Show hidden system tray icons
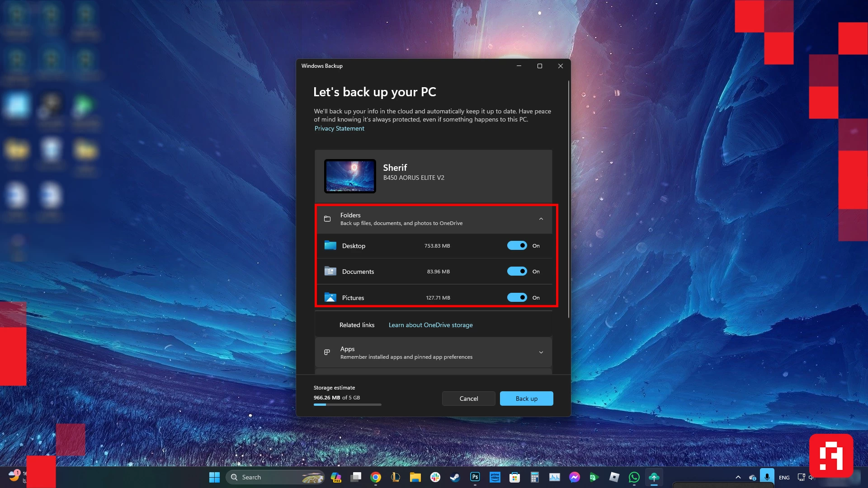This screenshot has width=868, height=488. pyautogui.click(x=738, y=477)
